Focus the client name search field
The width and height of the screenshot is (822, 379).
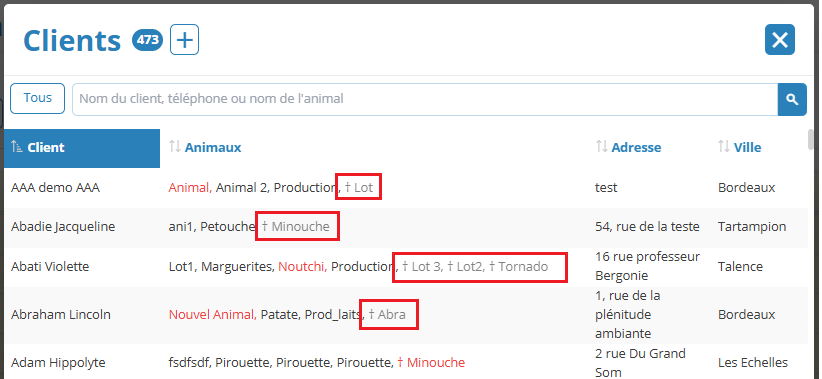click(425, 99)
